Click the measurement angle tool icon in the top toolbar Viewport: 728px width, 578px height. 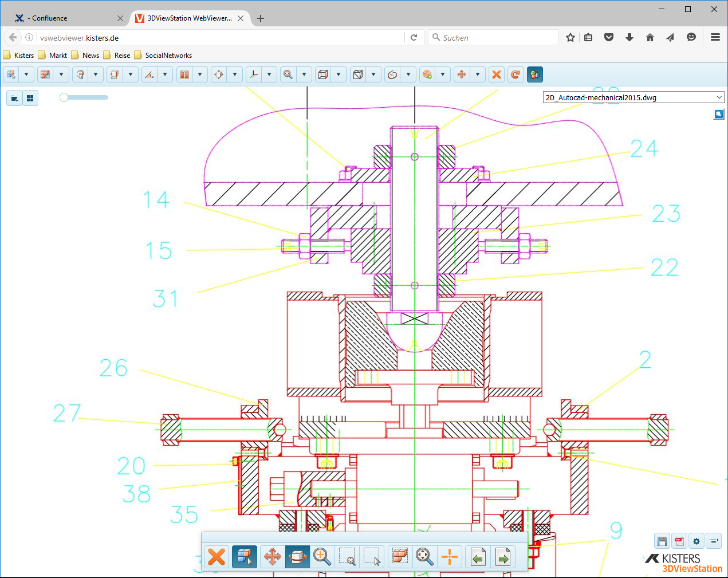pyautogui.click(x=149, y=74)
